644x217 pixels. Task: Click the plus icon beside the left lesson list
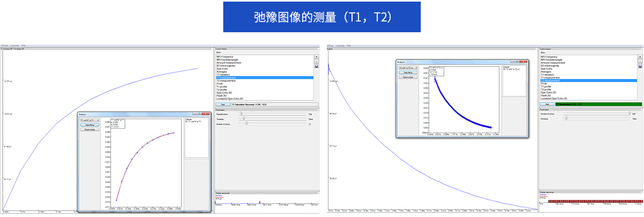point(317,56)
